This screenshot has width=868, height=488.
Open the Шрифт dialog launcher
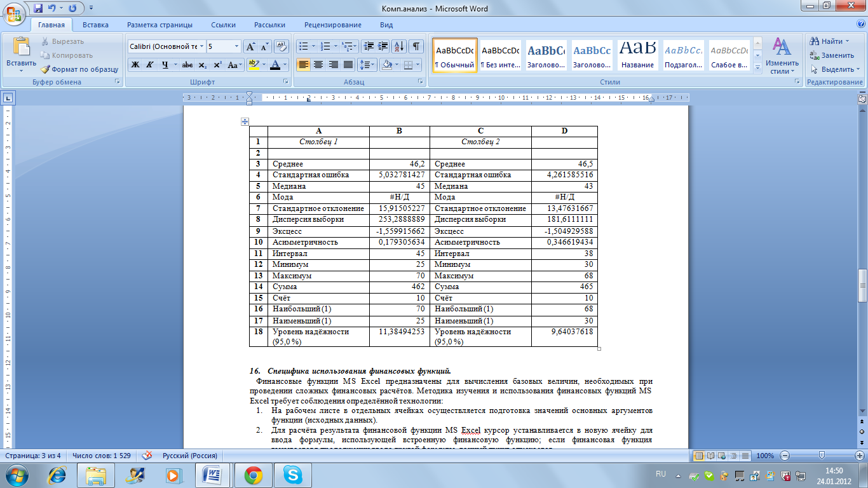pyautogui.click(x=285, y=82)
